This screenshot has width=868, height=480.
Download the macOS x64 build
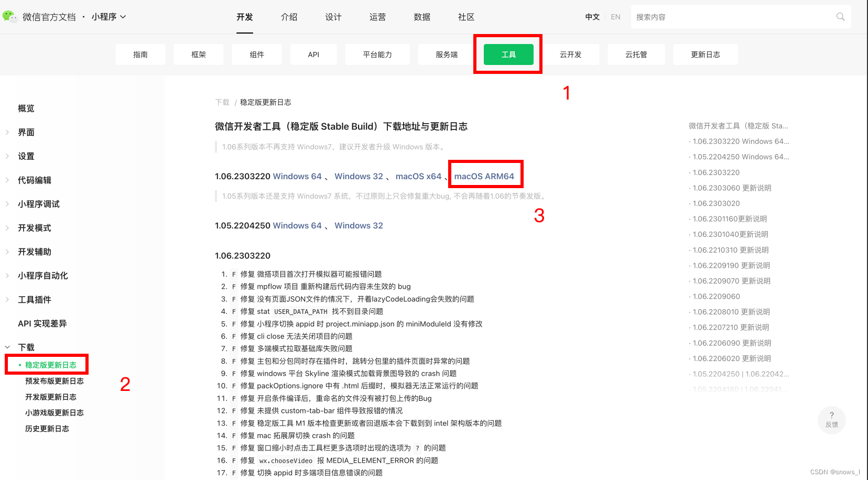point(419,177)
